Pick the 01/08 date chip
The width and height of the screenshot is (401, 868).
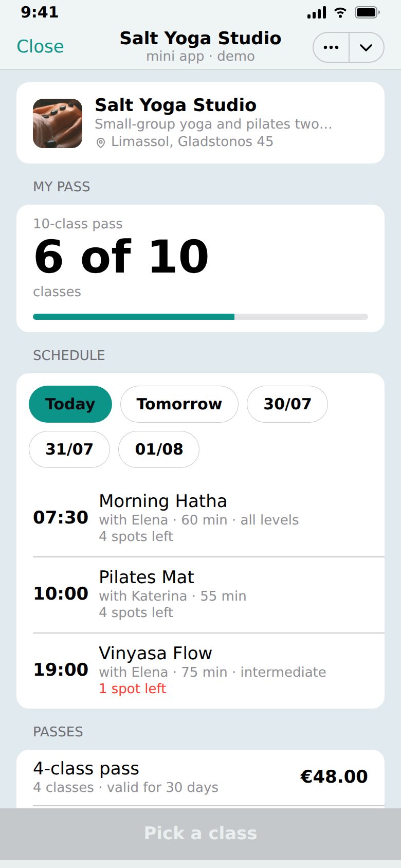click(159, 449)
